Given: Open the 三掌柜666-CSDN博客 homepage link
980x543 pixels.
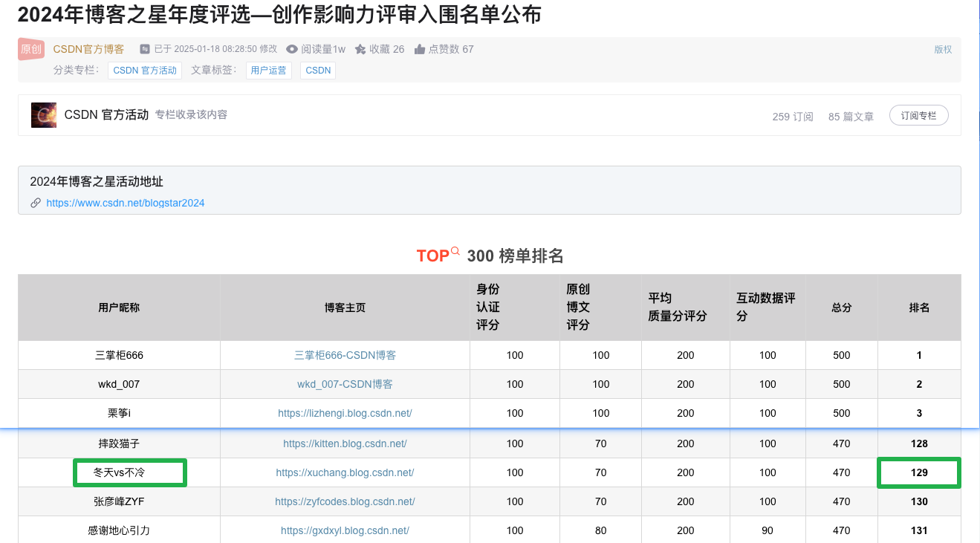Looking at the screenshot, I should click(345, 355).
